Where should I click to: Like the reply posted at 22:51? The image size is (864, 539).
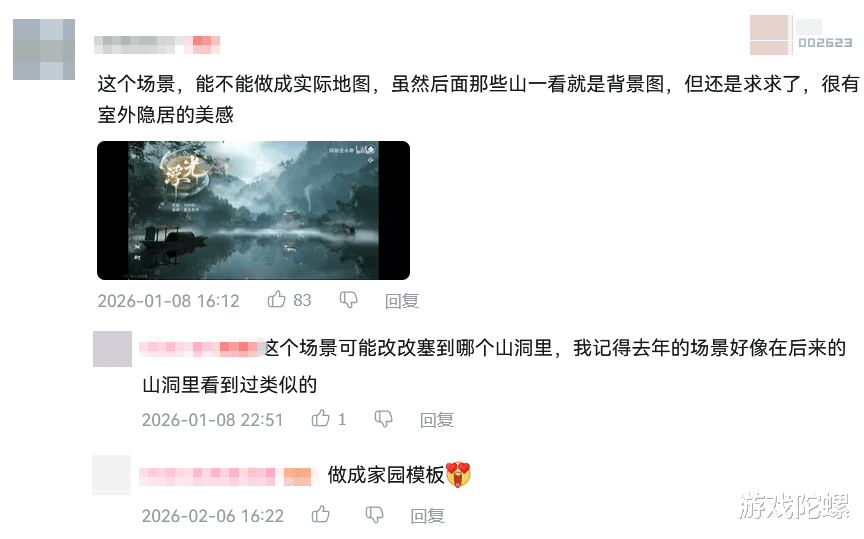click(x=320, y=419)
